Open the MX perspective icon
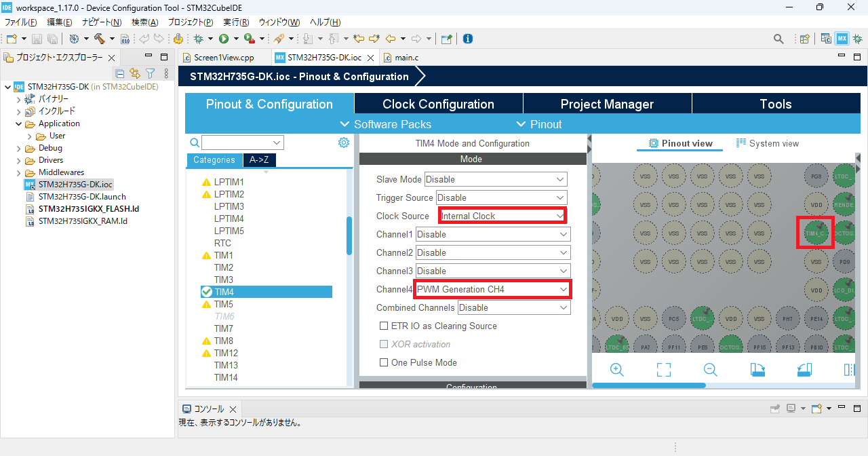Viewport: 868px width, 456px height. point(842,39)
